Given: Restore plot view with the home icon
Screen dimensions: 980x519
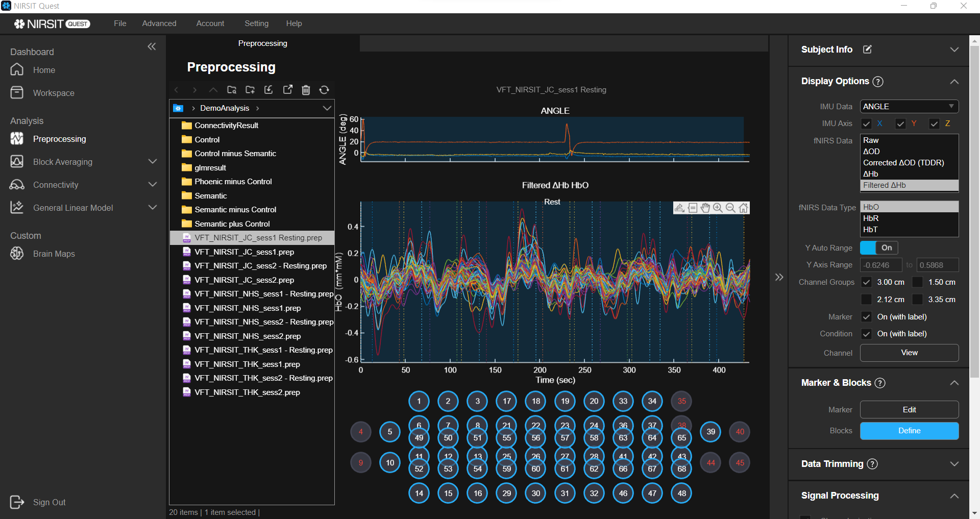Looking at the screenshot, I should 743,208.
